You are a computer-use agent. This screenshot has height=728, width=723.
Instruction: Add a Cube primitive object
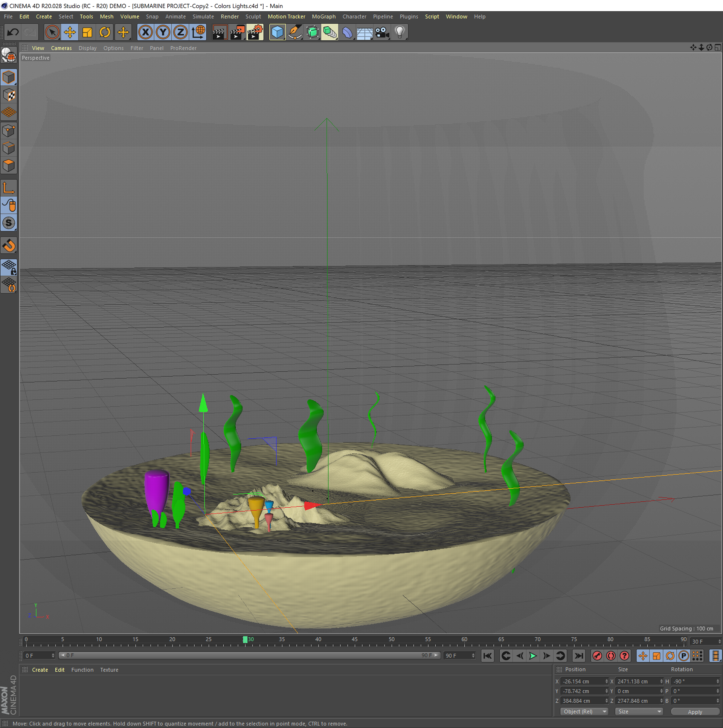click(277, 32)
